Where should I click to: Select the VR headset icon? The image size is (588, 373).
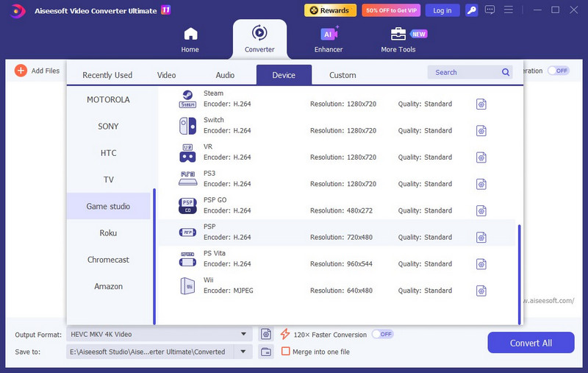coord(187,153)
